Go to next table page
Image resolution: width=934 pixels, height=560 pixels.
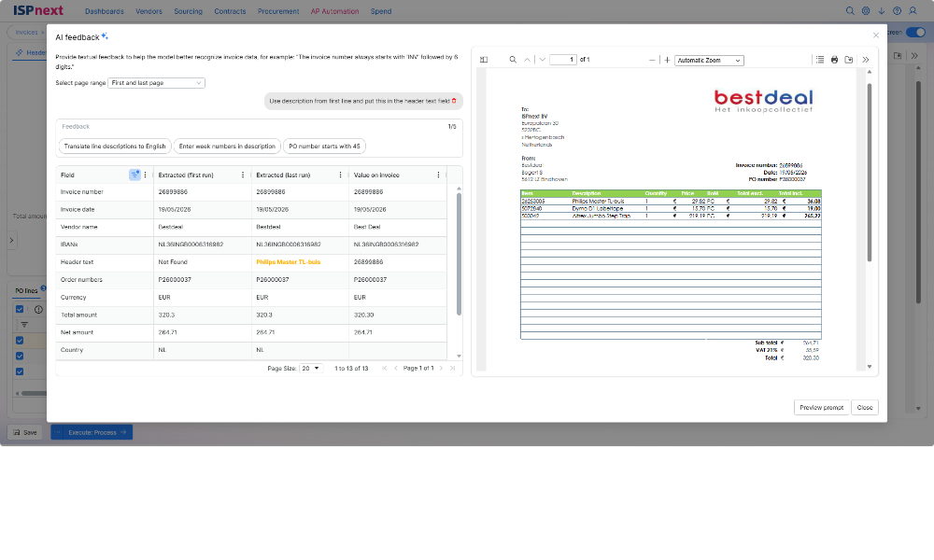[x=441, y=369]
